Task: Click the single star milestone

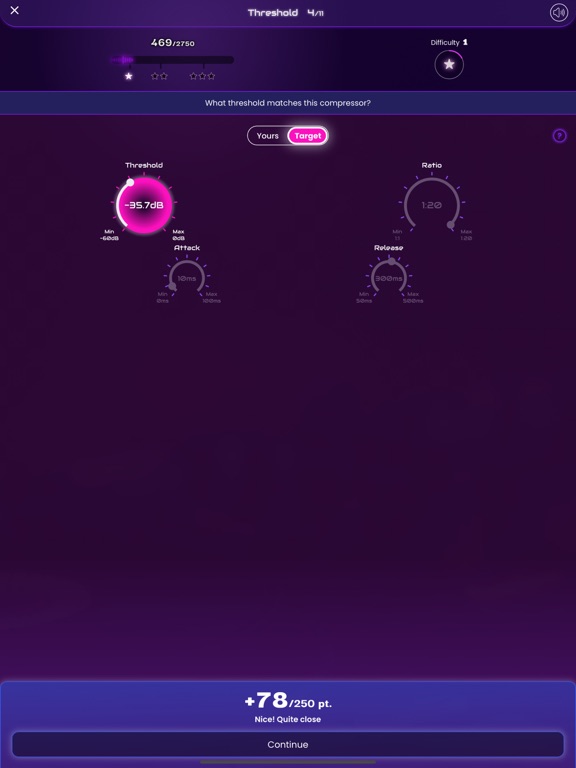Action: [129, 76]
